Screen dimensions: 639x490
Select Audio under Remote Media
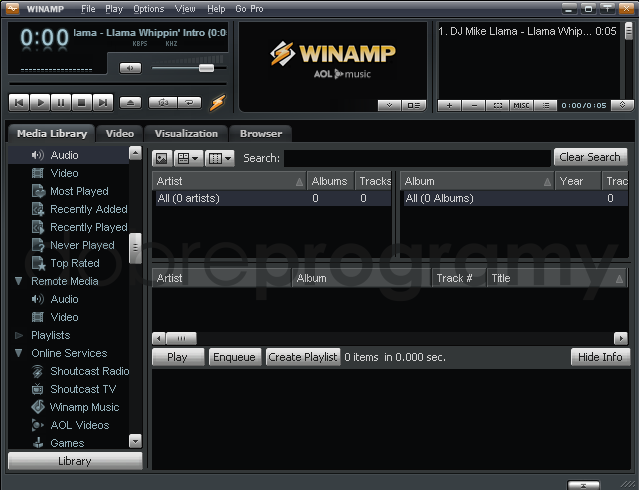coord(64,299)
